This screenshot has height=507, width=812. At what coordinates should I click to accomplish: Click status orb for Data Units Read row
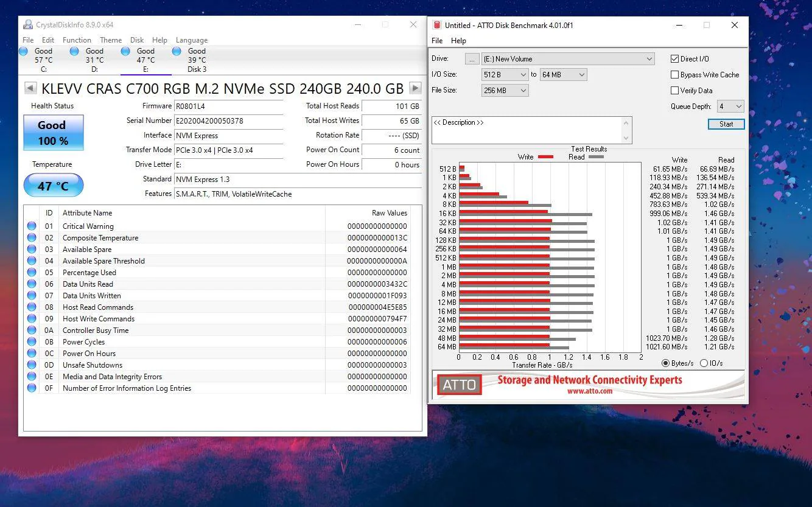[32, 284]
